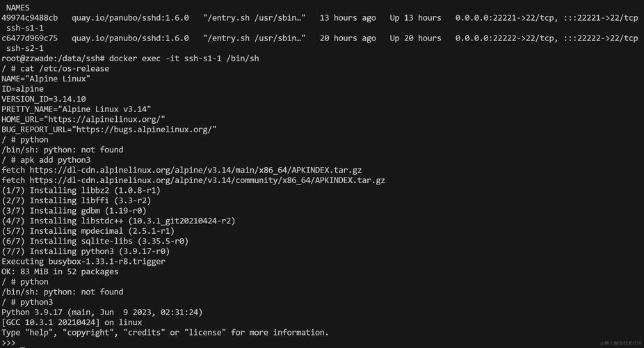Click the OK: 83 MiB in 52 packages line
This screenshot has width=644, height=348.
click(60, 272)
